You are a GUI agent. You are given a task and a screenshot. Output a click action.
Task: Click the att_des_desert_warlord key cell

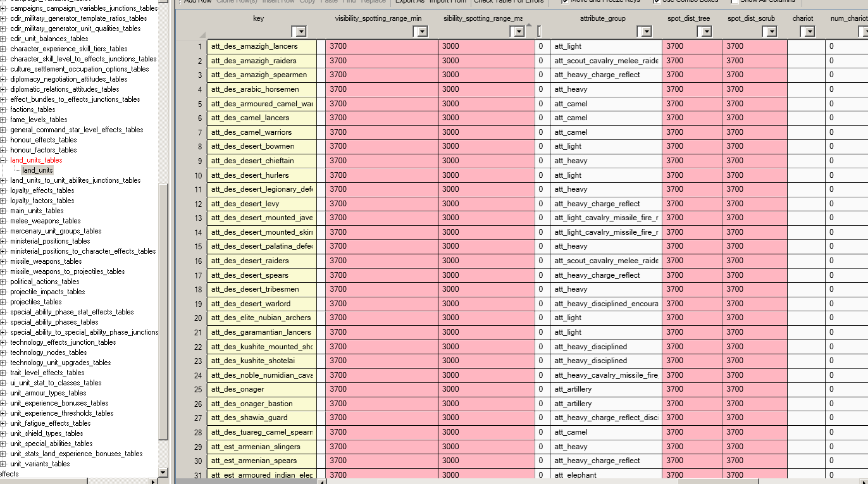point(261,304)
